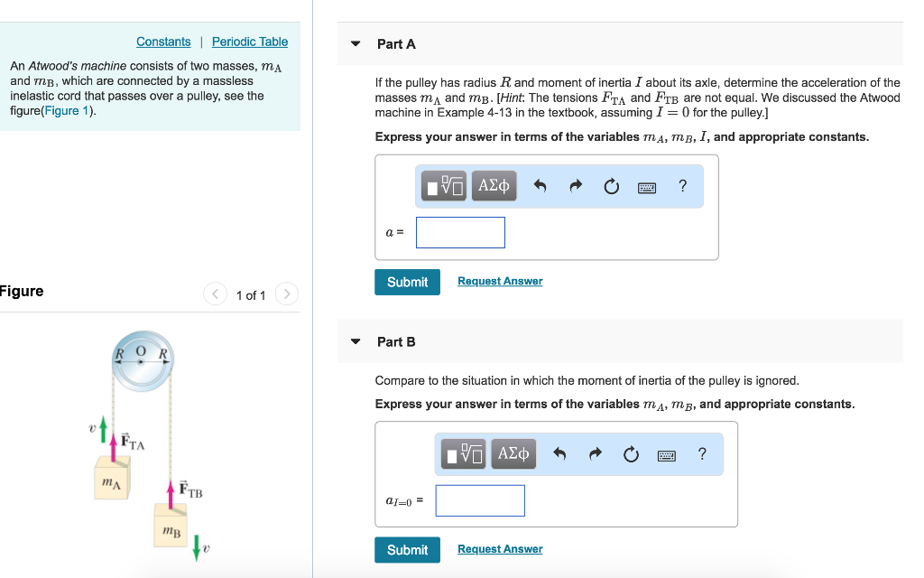
Task: Click inside the a = input box
Action: [460, 232]
